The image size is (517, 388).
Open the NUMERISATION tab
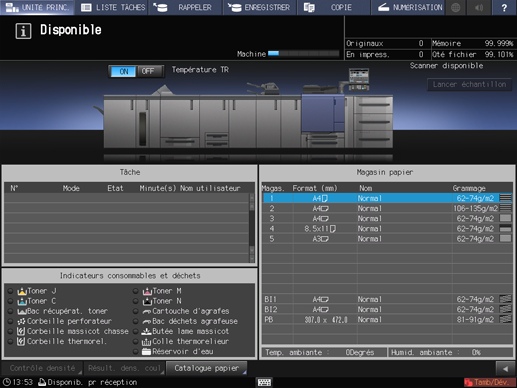(x=409, y=7)
